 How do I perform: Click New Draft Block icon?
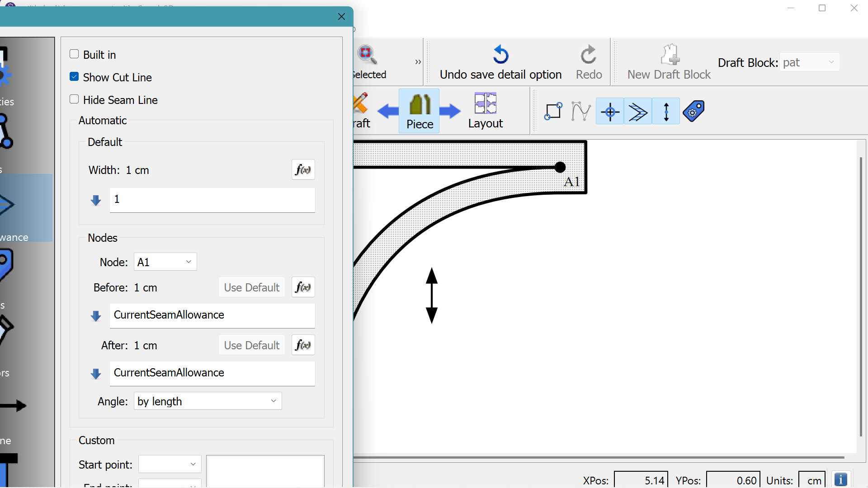point(670,55)
